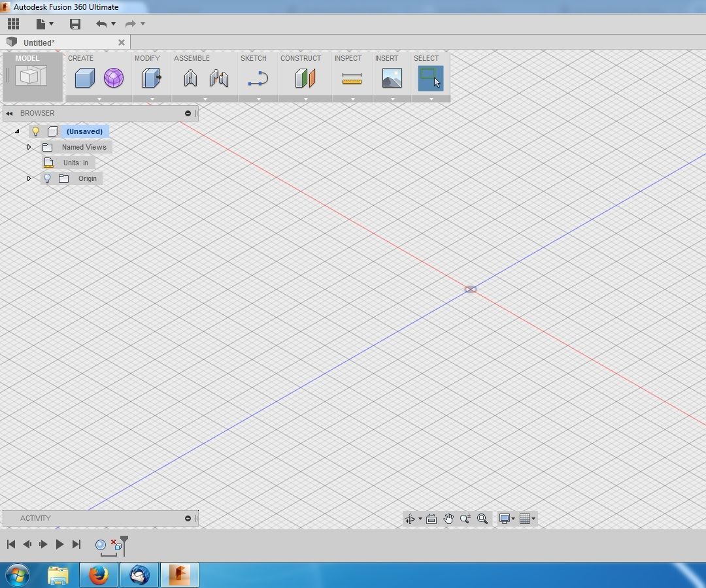Click the Save icon in toolbar

(x=75, y=24)
